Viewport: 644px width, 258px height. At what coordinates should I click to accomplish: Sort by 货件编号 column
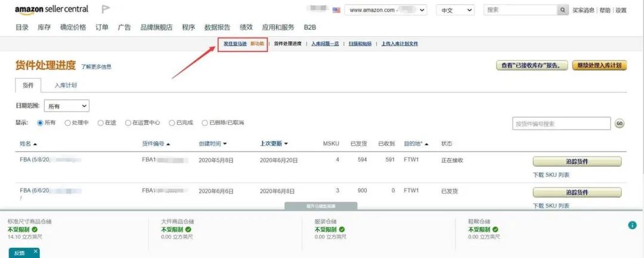[156, 143]
